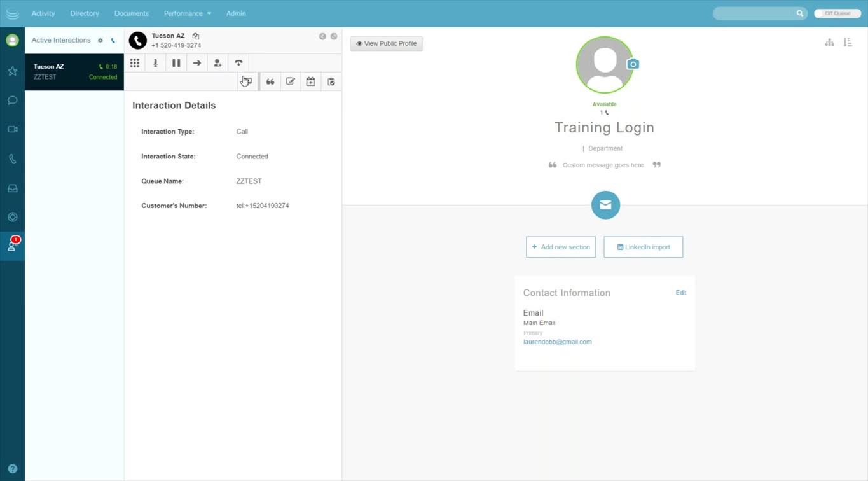Transfer the call using the arrow icon
Screen dimensions: 868x481
197,63
